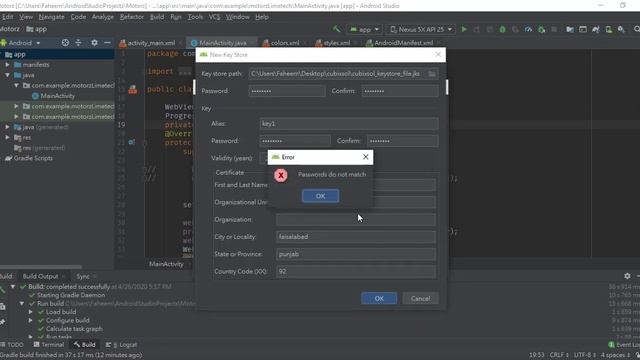Screen dimensions: 640x360
Task: Open the Analyze menu
Action: [x=103, y=17]
